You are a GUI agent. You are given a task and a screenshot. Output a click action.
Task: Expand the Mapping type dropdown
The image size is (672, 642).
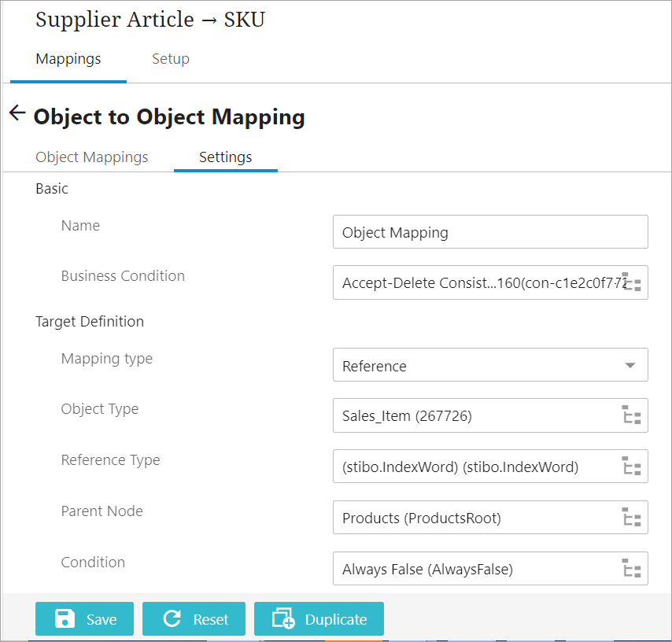tap(630, 366)
